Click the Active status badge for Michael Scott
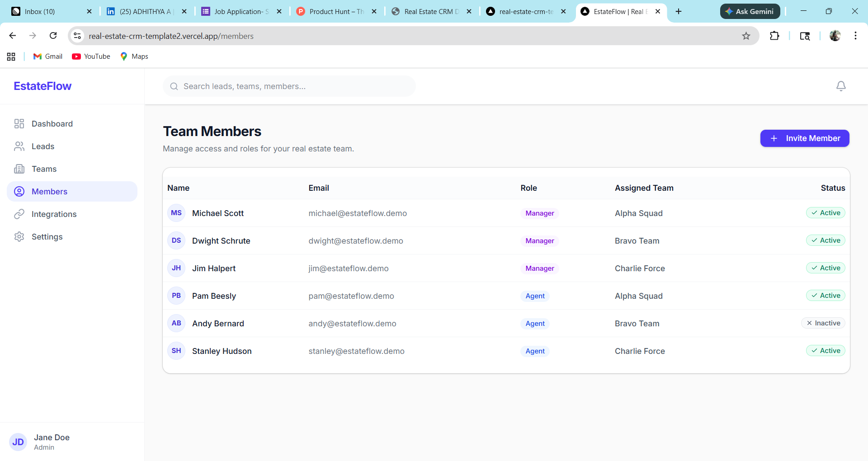Viewport: 868px width, 461px height. tap(825, 212)
